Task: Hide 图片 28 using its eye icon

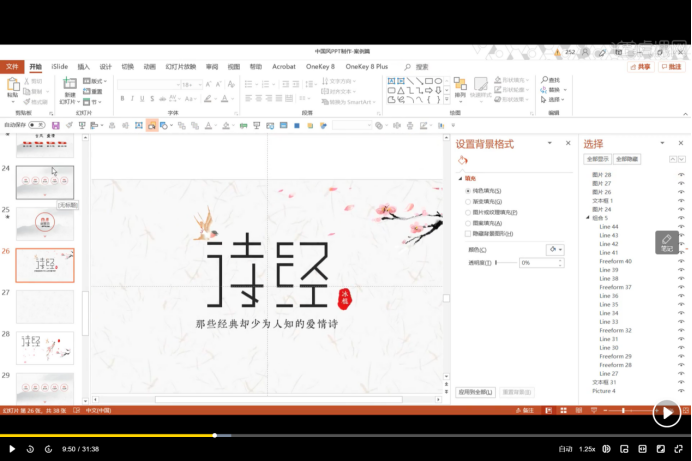Action: (x=681, y=175)
